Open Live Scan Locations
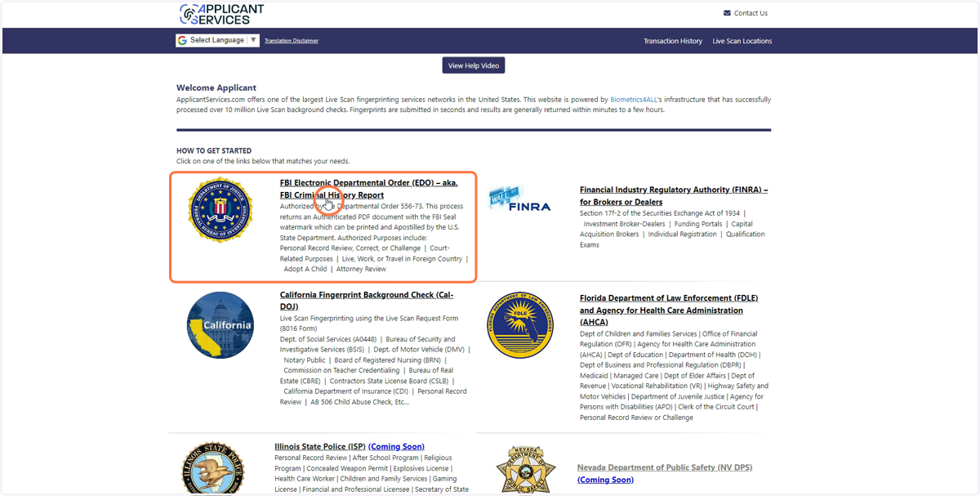Viewport: 980px width, 496px height. pyautogui.click(x=742, y=41)
